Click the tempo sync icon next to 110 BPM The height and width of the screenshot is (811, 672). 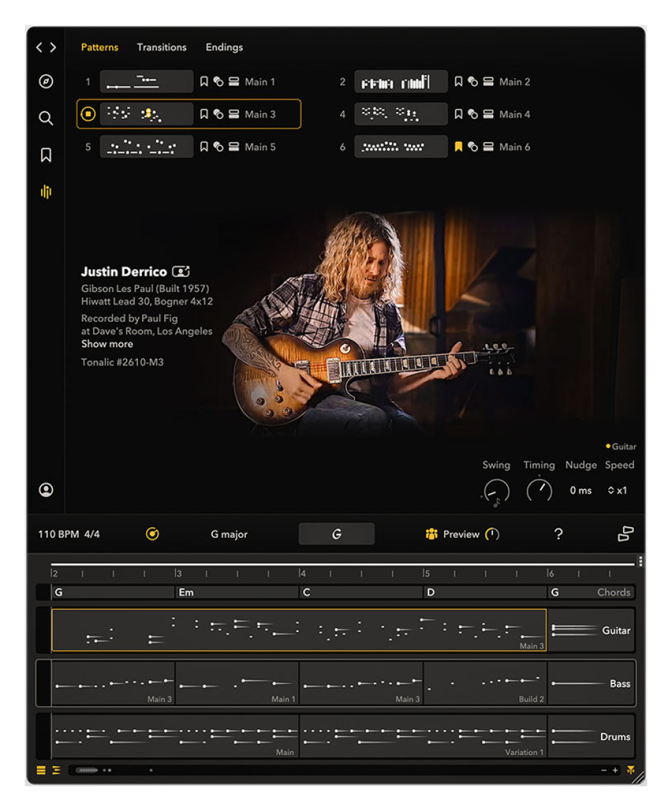[x=153, y=534]
